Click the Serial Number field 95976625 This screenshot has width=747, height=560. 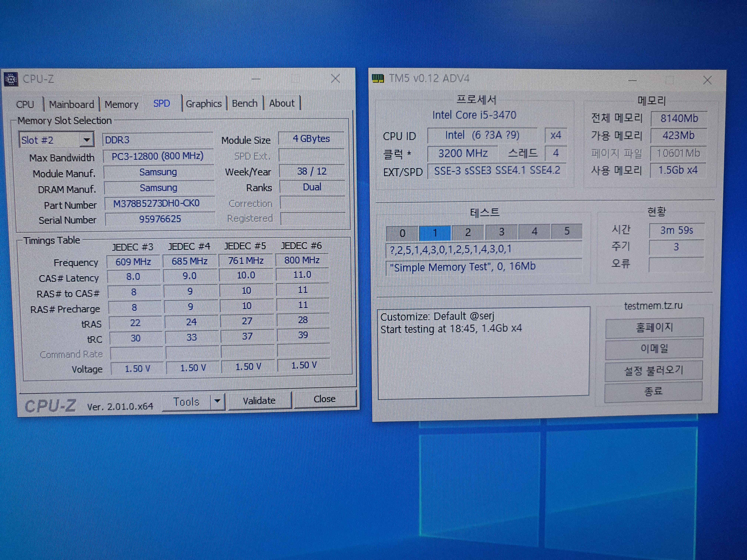tap(160, 219)
